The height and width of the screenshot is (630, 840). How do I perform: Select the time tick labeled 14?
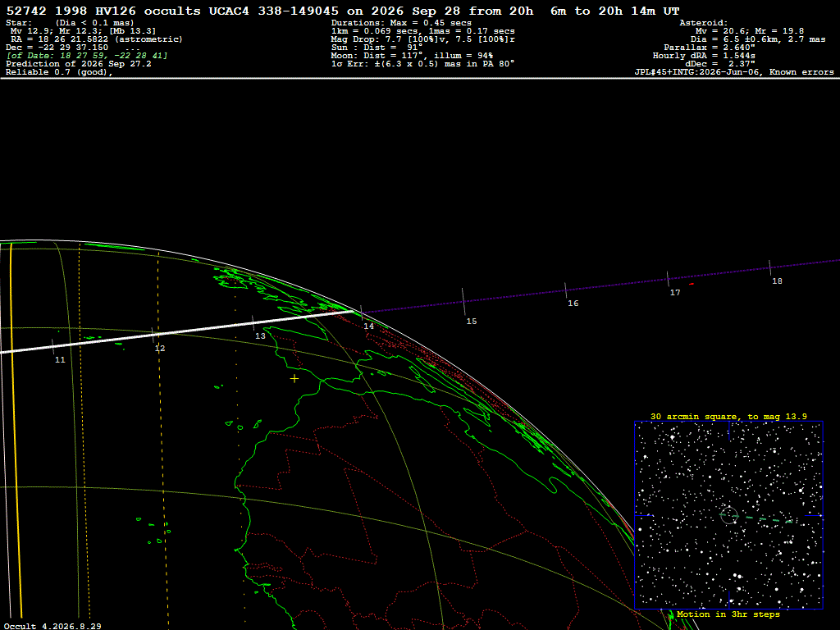point(362,313)
